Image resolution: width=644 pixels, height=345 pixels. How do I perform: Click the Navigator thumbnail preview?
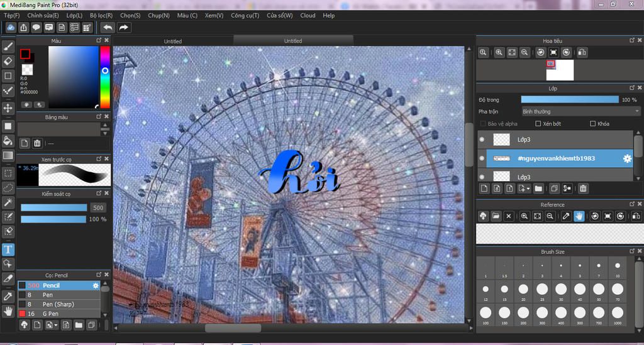(560, 70)
